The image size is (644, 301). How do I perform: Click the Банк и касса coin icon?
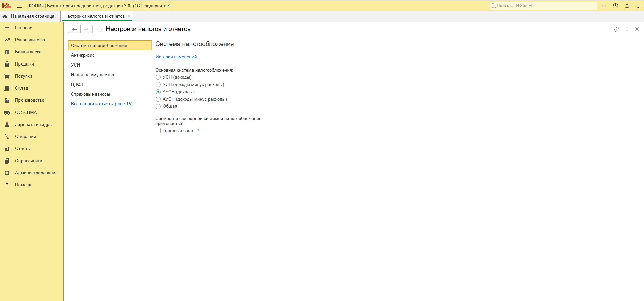coord(7,52)
